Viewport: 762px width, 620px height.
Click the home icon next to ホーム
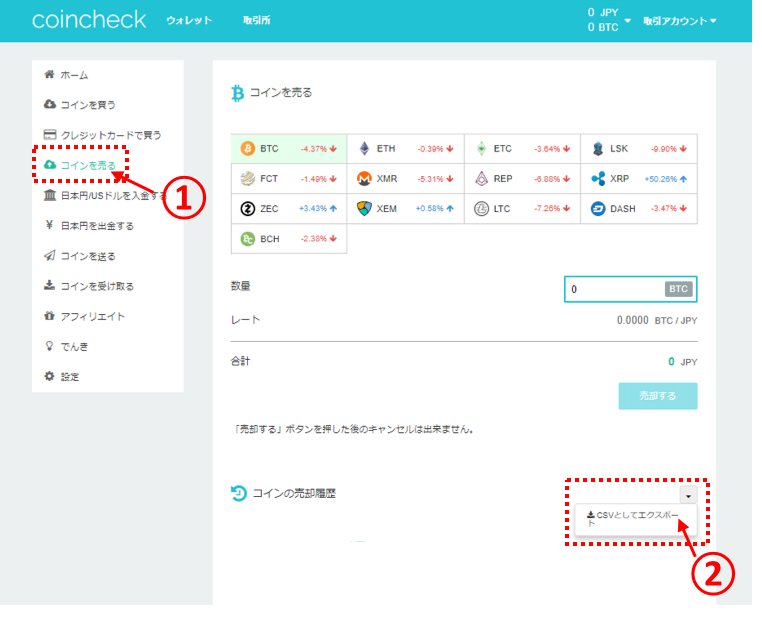coord(49,74)
